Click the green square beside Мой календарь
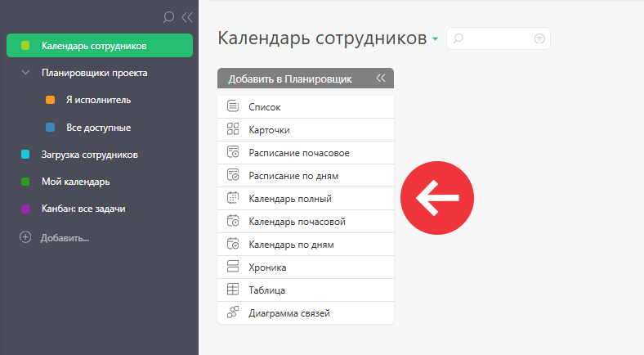The image size is (644, 355). coord(25,182)
